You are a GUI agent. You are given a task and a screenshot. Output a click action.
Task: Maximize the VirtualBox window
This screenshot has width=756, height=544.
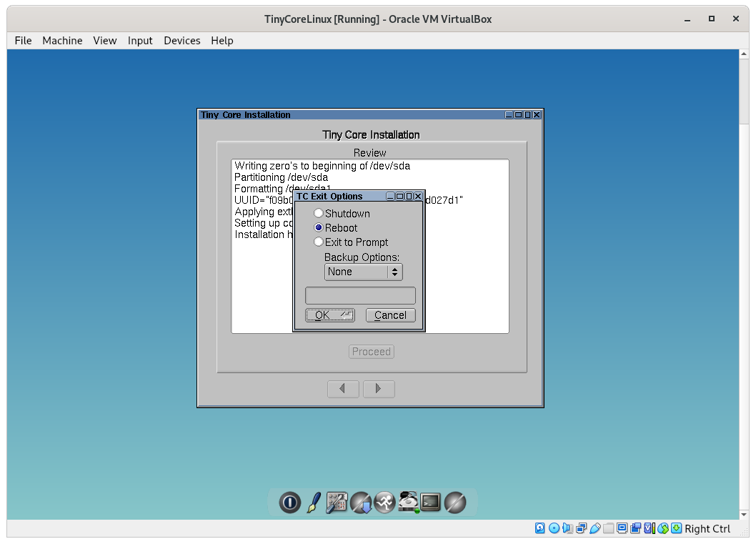pos(711,19)
